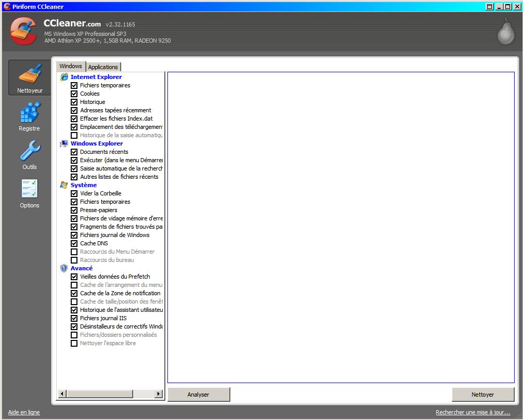Screen dimensions: 523x420
Task: Click the Analyser button
Action: click(x=198, y=395)
